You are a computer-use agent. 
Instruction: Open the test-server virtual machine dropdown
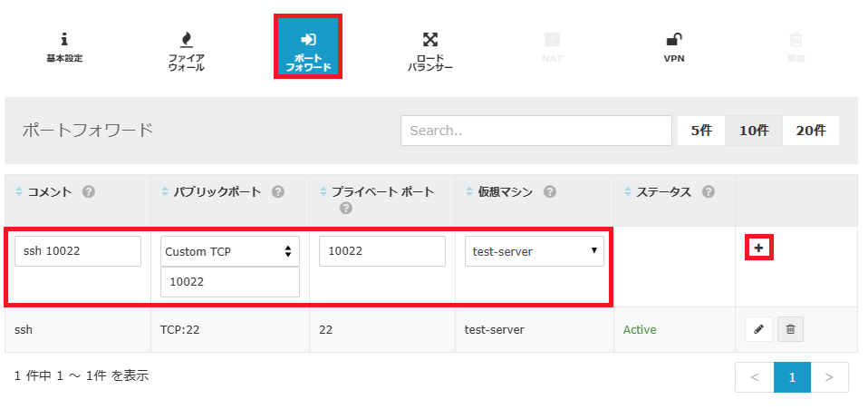[x=534, y=251]
